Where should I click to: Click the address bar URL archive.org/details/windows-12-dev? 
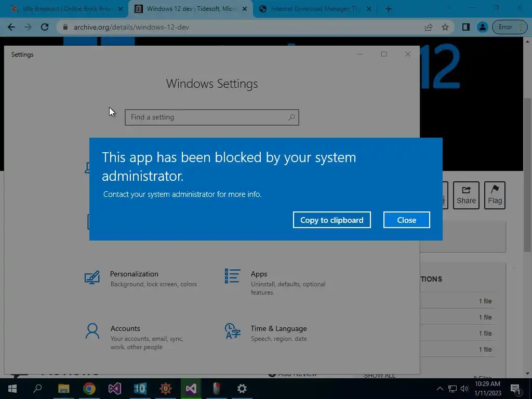pyautogui.click(x=131, y=27)
